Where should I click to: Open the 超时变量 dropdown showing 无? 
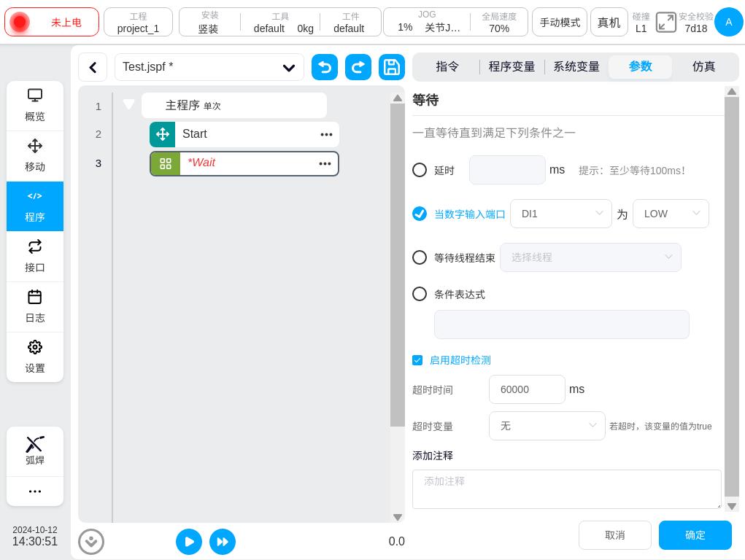click(x=547, y=426)
